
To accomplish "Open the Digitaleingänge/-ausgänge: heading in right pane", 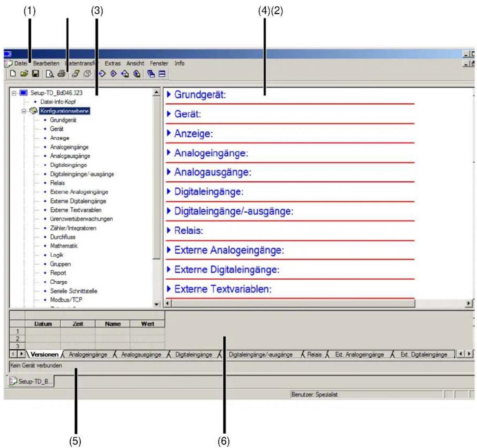I will (x=234, y=211).
